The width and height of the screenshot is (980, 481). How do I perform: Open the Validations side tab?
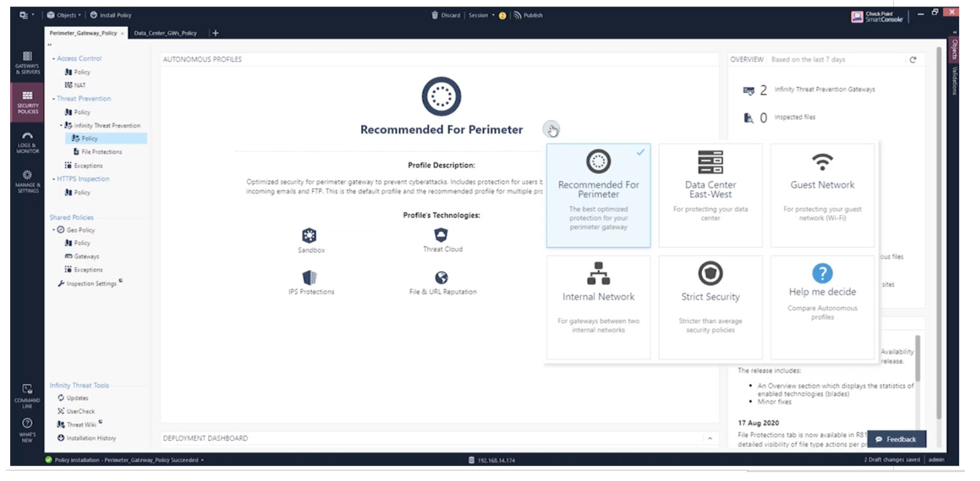(954, 80)
